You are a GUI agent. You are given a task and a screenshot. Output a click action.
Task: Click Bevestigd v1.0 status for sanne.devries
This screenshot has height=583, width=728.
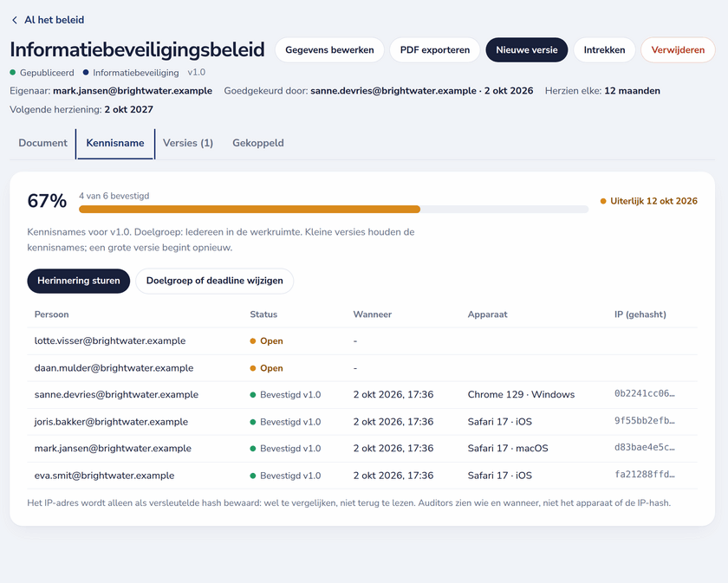tap(285, 395)
